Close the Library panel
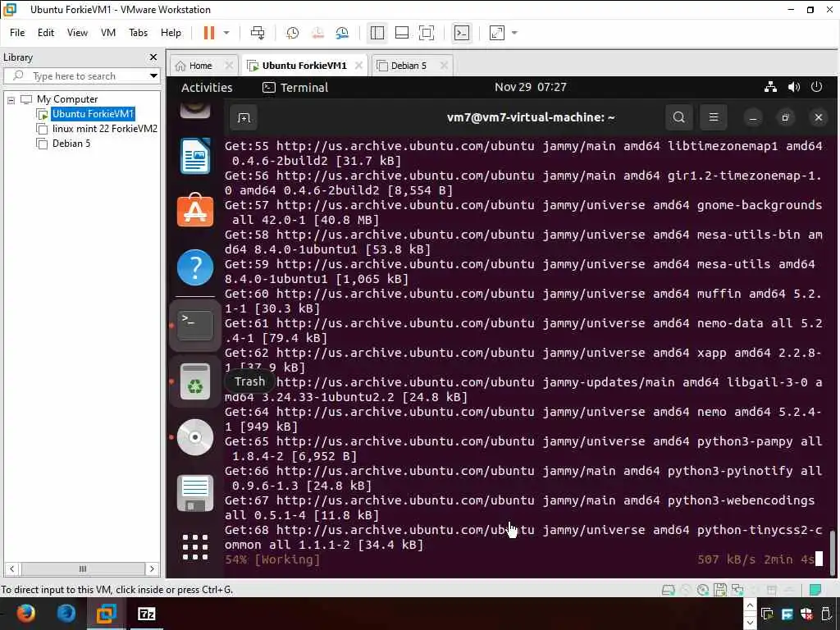The height and width of the screenshot is (630, 840). click(153, 57)
